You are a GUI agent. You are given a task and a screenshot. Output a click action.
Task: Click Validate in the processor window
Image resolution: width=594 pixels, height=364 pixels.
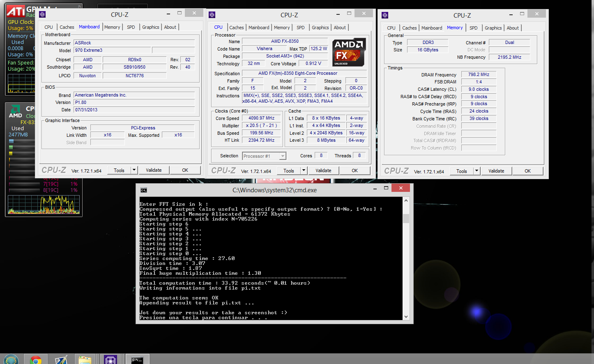(x=323, y=170)
